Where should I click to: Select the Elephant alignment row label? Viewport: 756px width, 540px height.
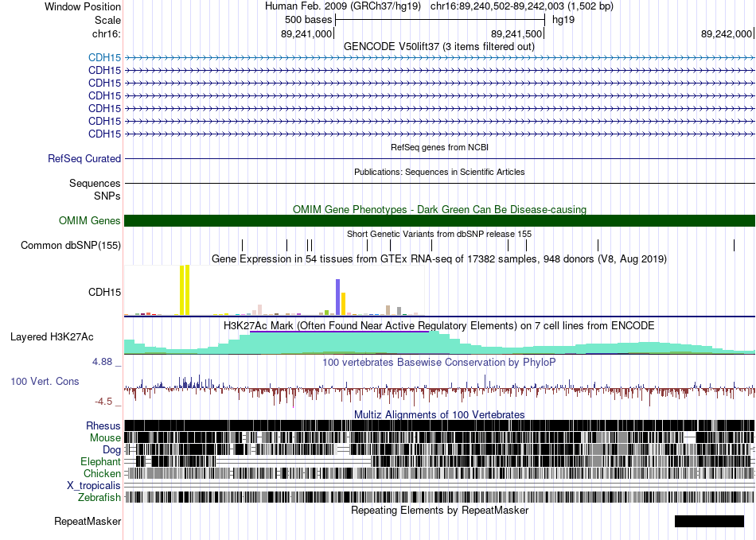click(x=100, y=461)
